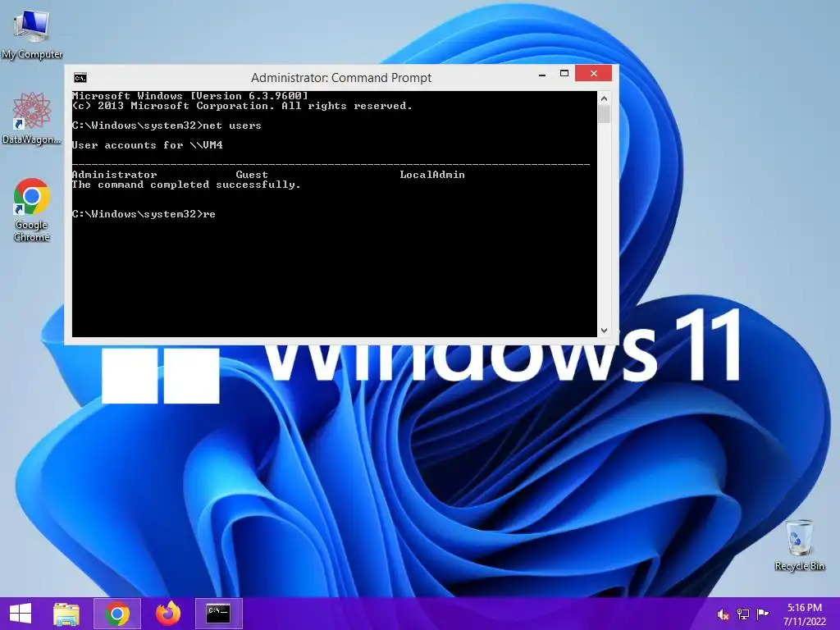Minimize the Command Prompt window

[x=542, y=74]
